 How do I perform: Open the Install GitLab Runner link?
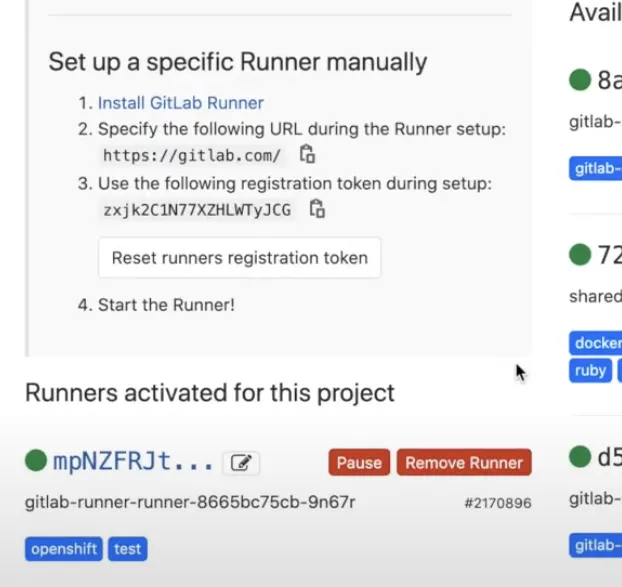pos(180,103)
